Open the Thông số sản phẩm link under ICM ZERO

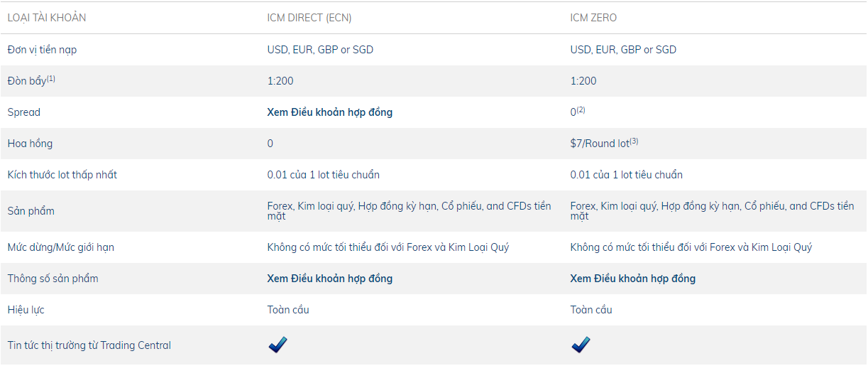632,279
